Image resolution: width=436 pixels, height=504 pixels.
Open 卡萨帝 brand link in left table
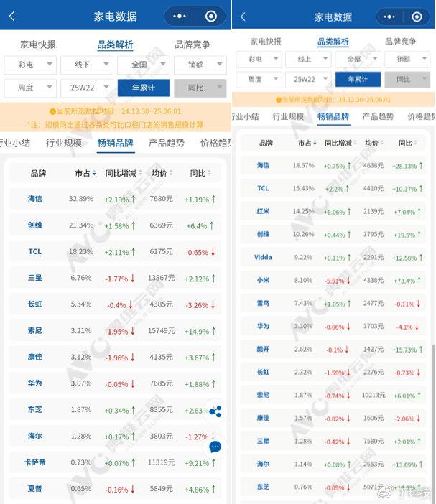34,462
